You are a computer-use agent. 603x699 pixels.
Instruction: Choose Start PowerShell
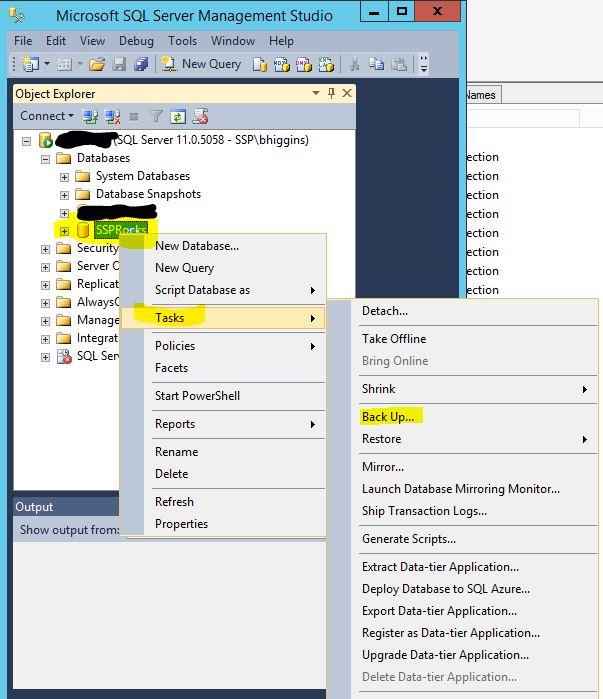pos(197,396)
